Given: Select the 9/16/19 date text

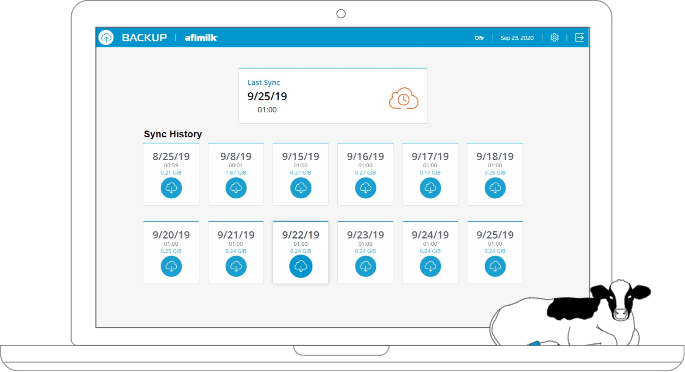Looking at the screenshot, I should (366, 156).
